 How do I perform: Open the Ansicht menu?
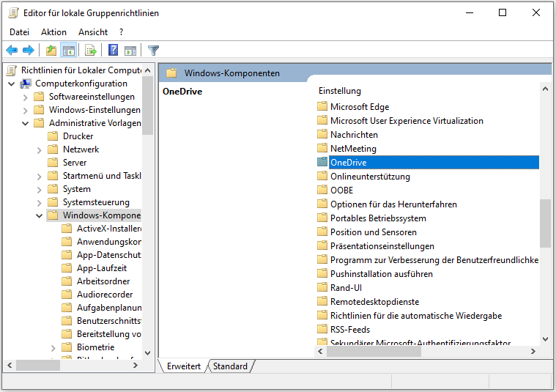pyautogui.click(x=92, y=32)
